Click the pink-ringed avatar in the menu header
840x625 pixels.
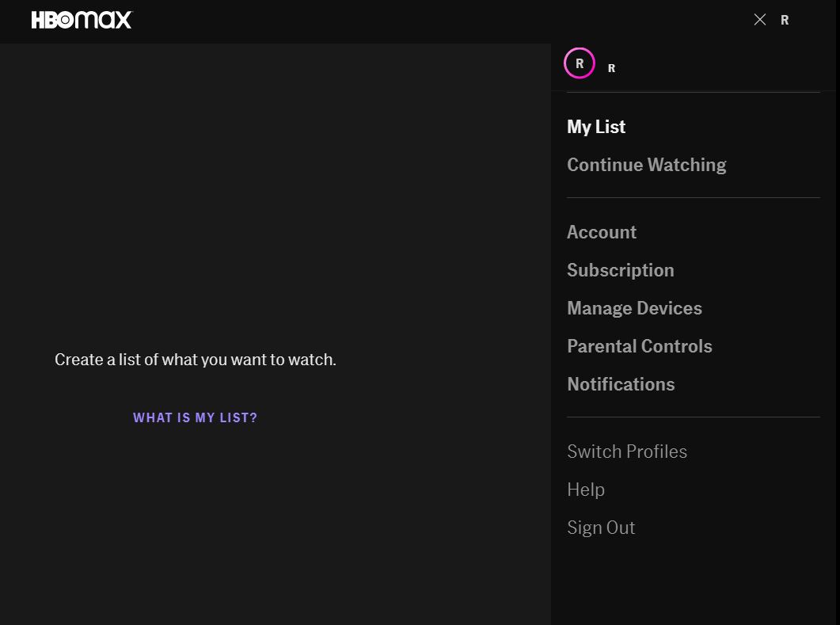click(579, 63)
